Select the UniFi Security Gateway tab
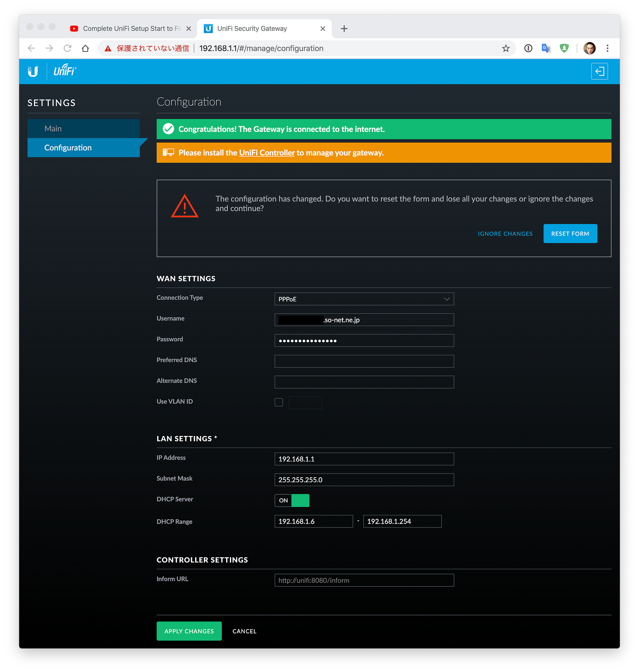639x672 pixels. 264,29
